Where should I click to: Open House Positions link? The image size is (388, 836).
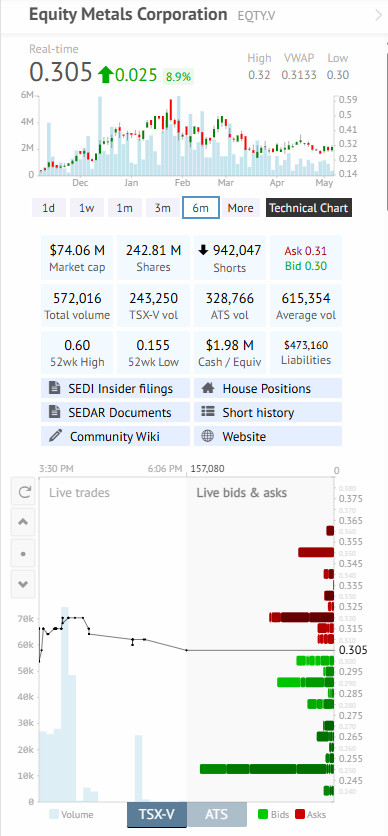(268, 389)
